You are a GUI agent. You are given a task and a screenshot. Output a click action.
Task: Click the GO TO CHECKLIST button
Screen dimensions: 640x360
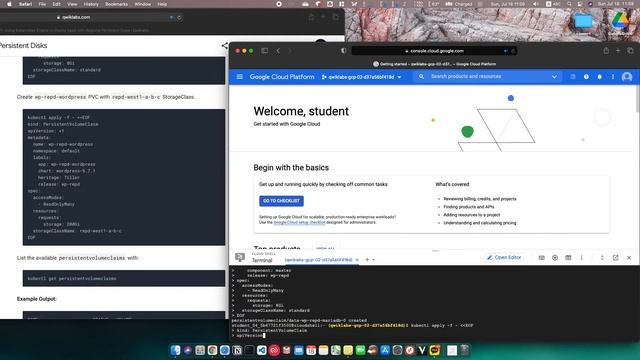click(281, 201)
